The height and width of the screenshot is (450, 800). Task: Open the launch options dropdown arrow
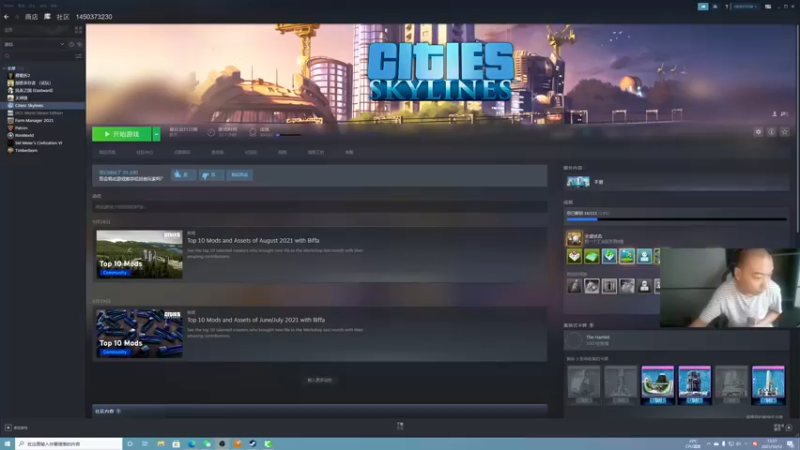point(156,134)
